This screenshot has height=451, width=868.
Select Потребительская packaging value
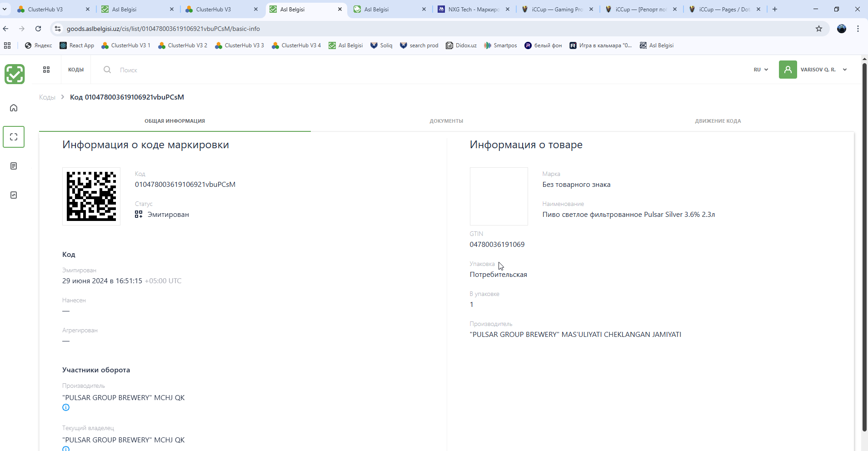498,274
